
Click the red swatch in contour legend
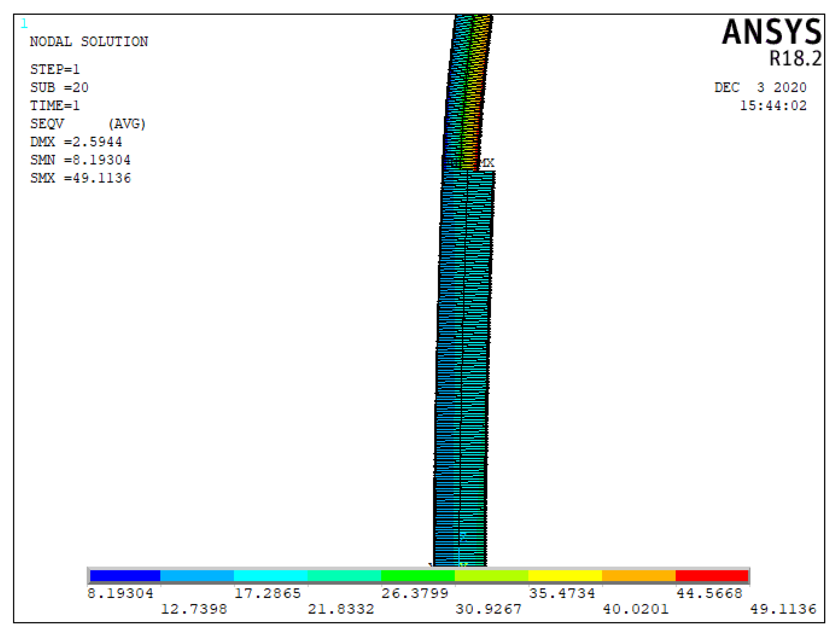[712, 576]
